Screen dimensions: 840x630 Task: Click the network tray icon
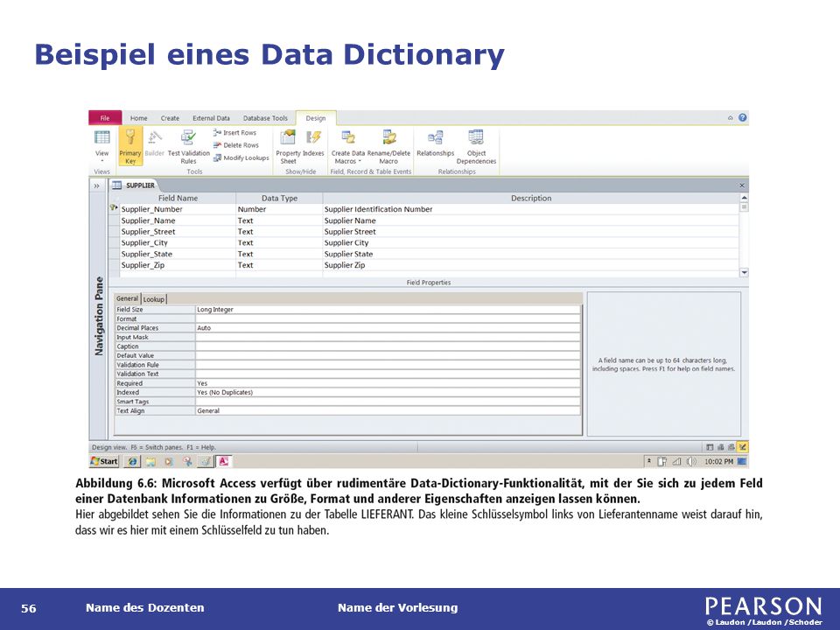pos(676,461)
